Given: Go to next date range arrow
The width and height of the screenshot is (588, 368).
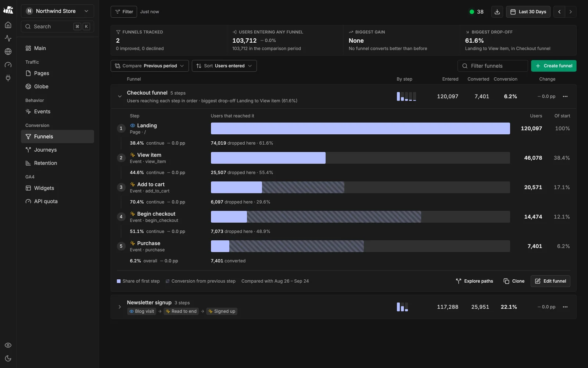Looking at the screenshot, I should coord(571,12).
